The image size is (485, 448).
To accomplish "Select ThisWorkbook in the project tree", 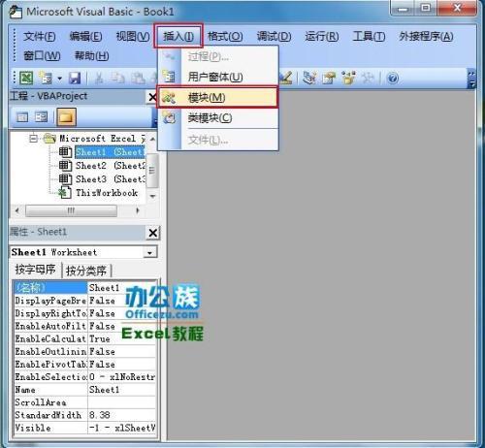I will [106, 193].
